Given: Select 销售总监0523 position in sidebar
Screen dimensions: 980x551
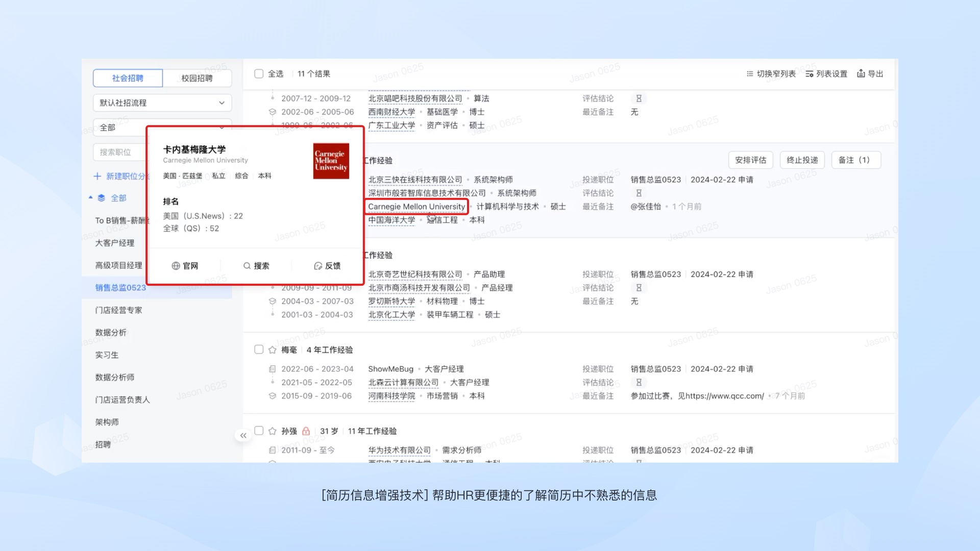Looking at the screenshot, I should click(x=120, y=288).
